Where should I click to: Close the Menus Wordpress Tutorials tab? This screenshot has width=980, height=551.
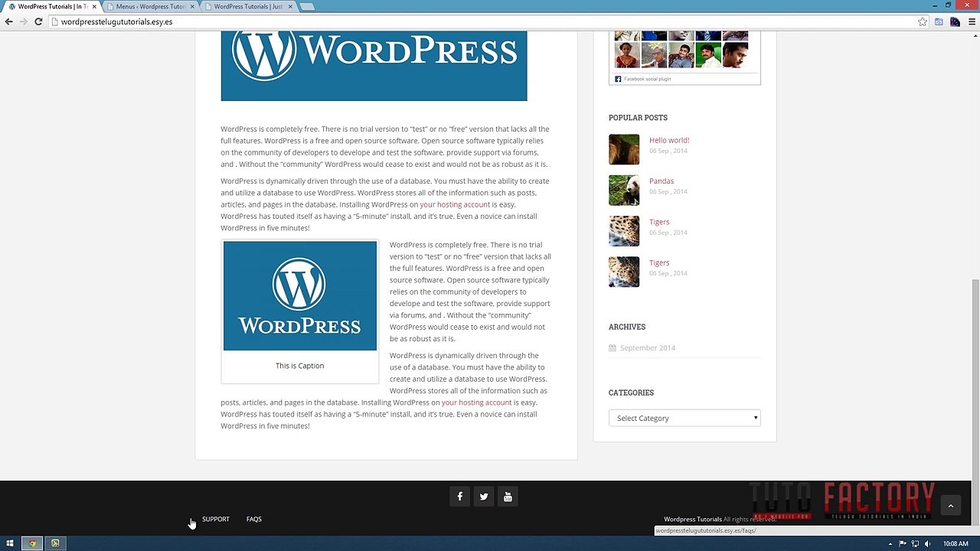tap(192, 6)
